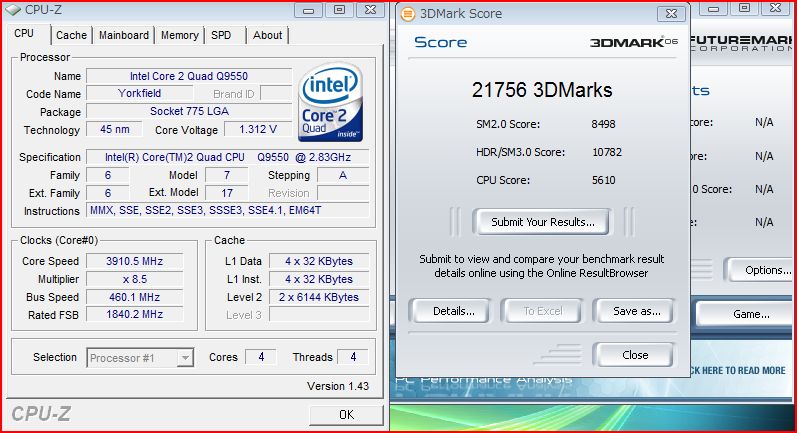Maximize the CPU-Z window

click(x=340, y=10)
